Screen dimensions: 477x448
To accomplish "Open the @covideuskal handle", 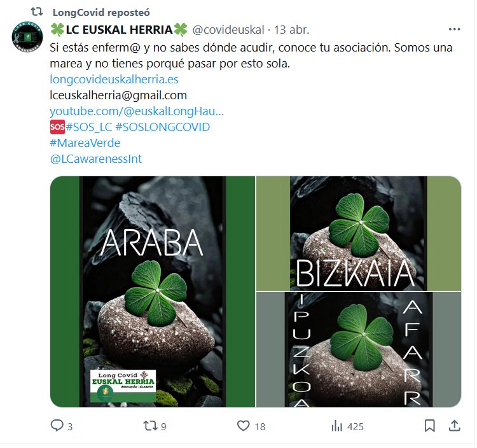I will click(x=228, y=29).
